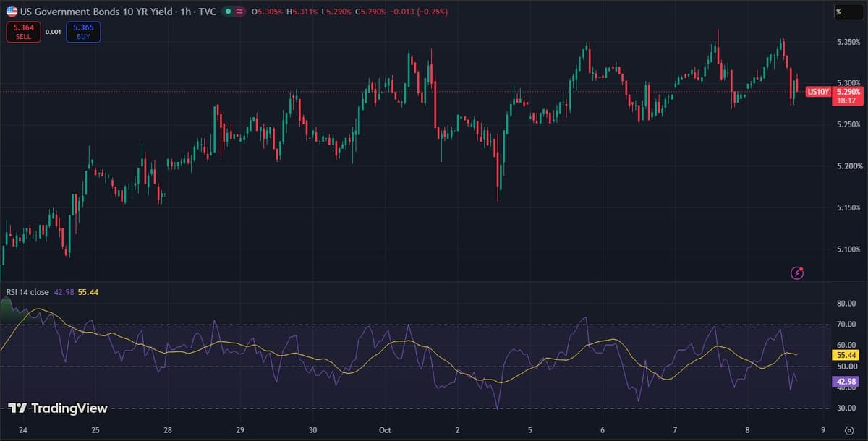868x441 pixels.
Task: Click the pink approximate data indicator icon
Action: pyautogui.click(x=239, y=12)
